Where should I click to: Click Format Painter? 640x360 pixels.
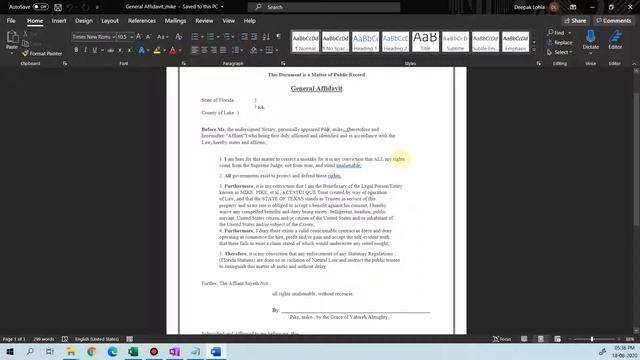(42, 53)
